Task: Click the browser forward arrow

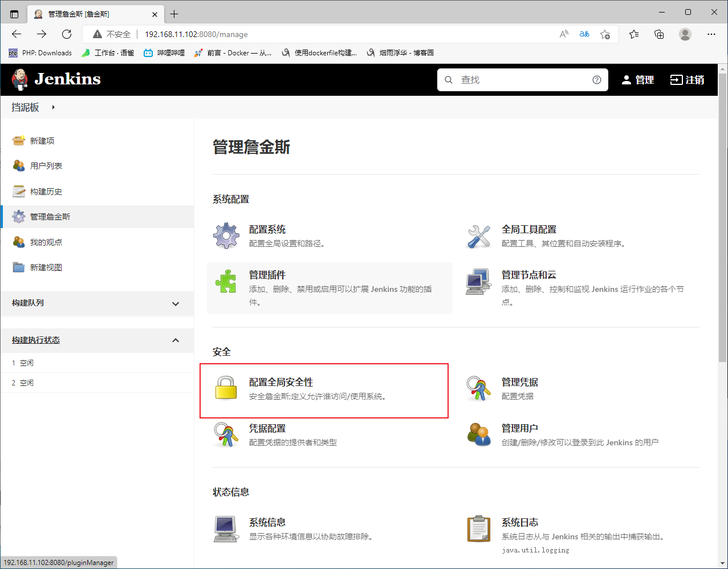Action: (x=42, y=34)
